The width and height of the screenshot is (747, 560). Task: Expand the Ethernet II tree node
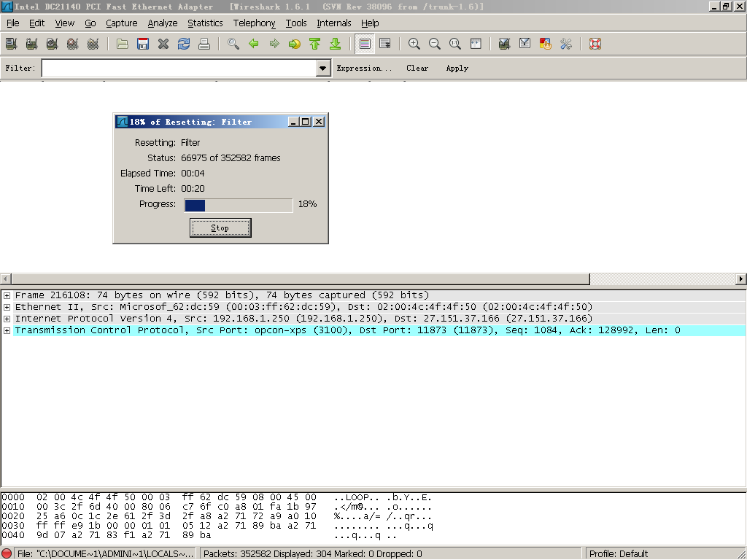(x=7, y=307)
